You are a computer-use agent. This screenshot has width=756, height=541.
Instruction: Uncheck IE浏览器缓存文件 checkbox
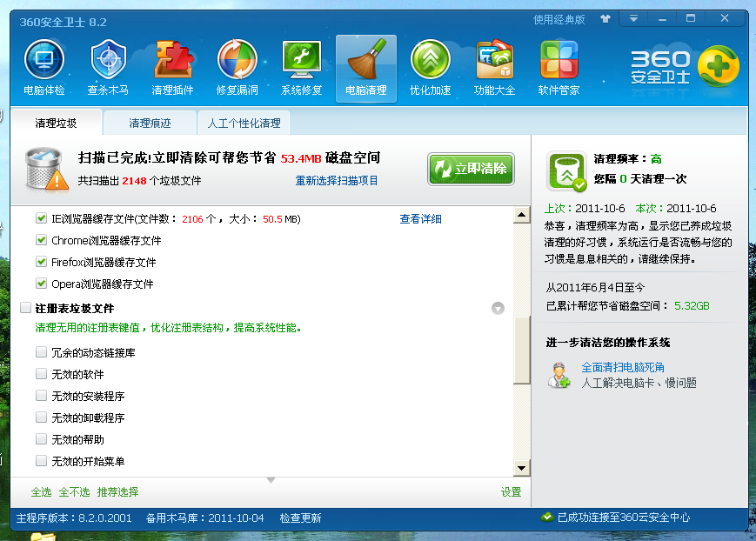(41, 218)
